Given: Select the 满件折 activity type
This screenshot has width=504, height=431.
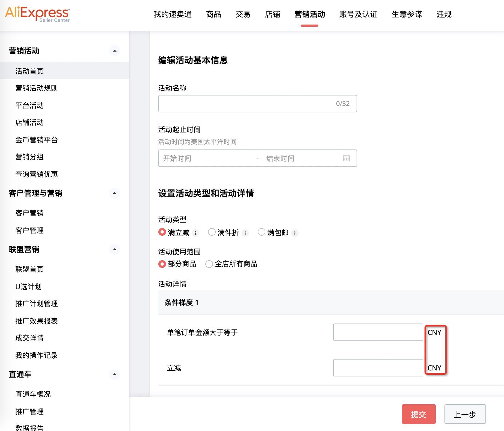Looking at the screenshot, I should pos(212,232).
